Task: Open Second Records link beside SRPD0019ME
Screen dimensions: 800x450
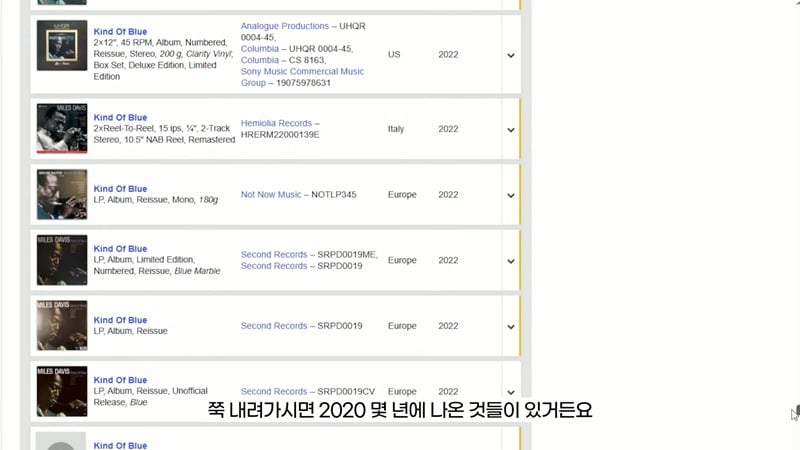Action: point(274,255)
